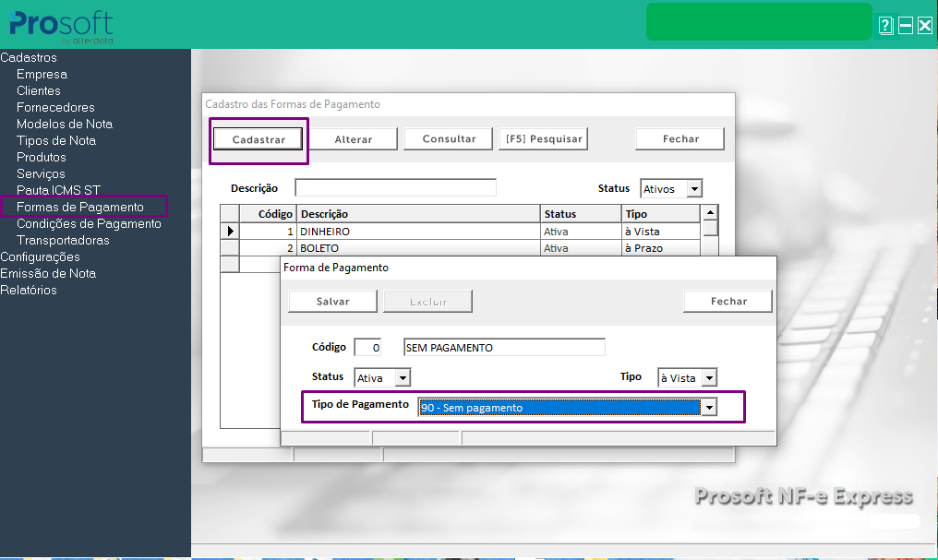Open Configurações menu
This screenshot has height=560, width=938.
[40, 257]
